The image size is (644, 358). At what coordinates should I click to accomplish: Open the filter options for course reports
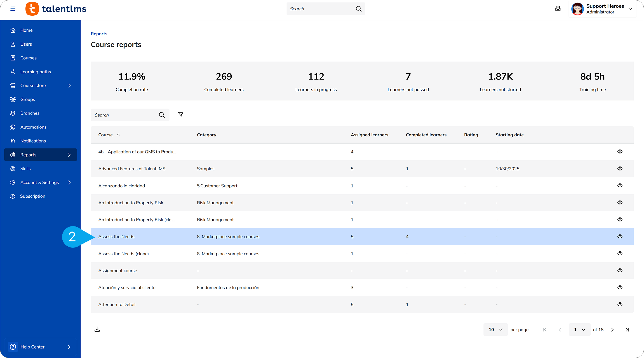coord(180,114)
